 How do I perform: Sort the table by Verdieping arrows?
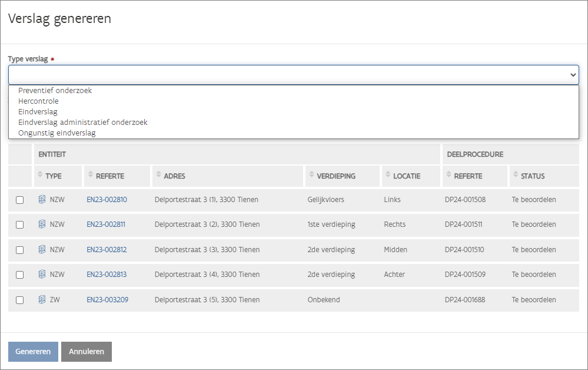[x=311, y=176]
